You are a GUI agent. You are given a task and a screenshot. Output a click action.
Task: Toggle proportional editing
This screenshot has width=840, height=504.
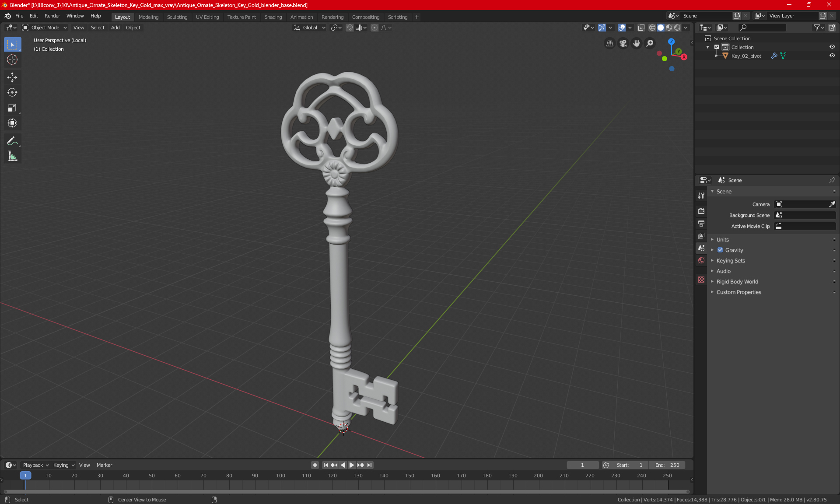pyautogui.click(x=374, y=28)
